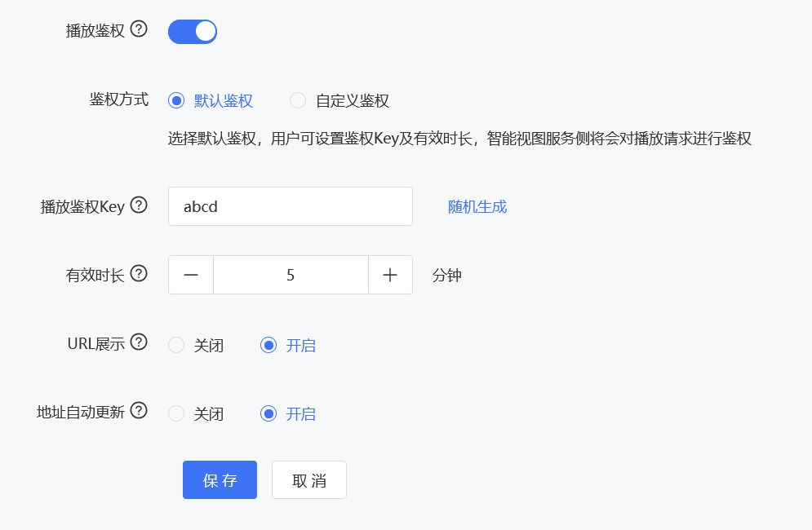Screen dimensions: 812x530
Task: Click the 播放鉴权Key input field
Action: [x=291, y=206]
